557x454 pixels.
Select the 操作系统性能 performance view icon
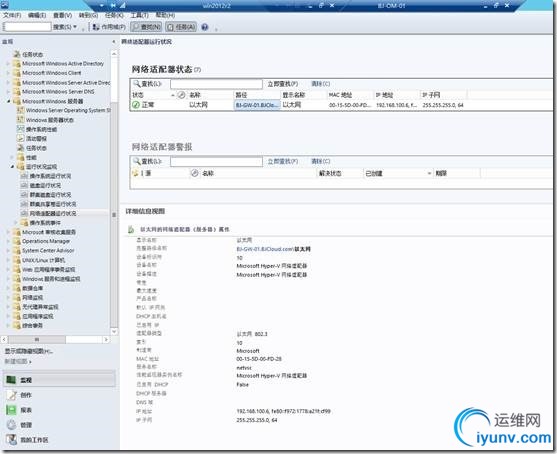(21, 129)
